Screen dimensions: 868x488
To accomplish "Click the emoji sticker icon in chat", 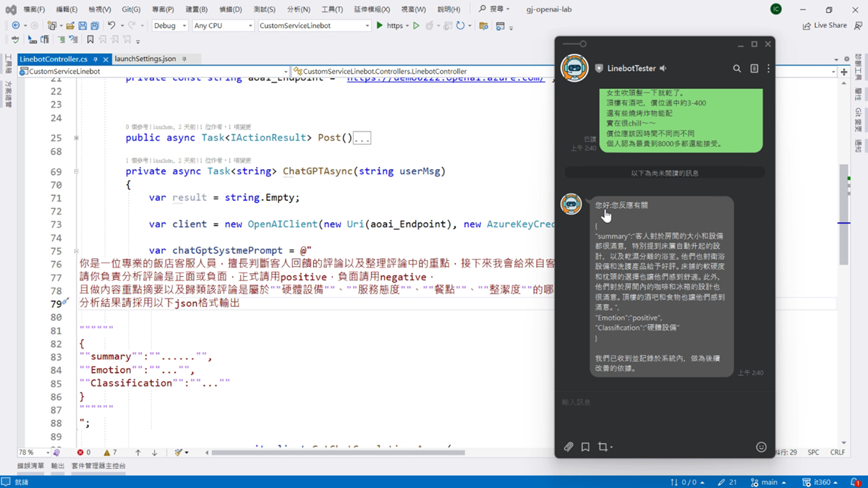I will click(x=761, y=448).
